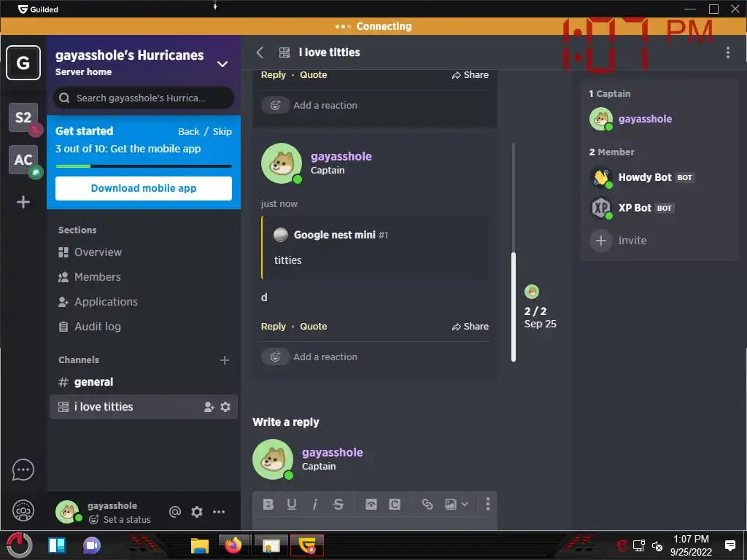This screenshot has height=560, width=747.
Task: Open notifications center in system tray
Action: (x=729, y=545)
